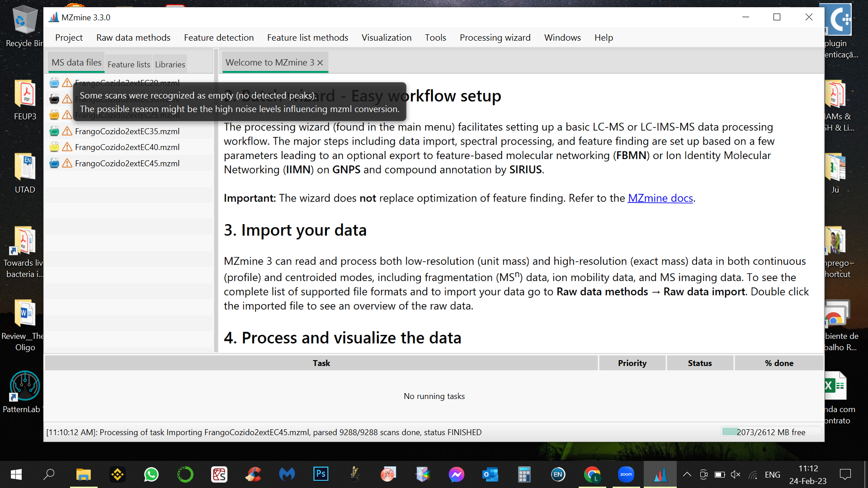868x488 pixels.
Task: Expand the Feature list methods menu
Action: click(x=307, y=38)
